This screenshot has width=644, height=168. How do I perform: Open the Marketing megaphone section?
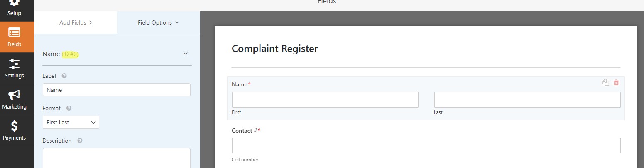pos(14,100)
